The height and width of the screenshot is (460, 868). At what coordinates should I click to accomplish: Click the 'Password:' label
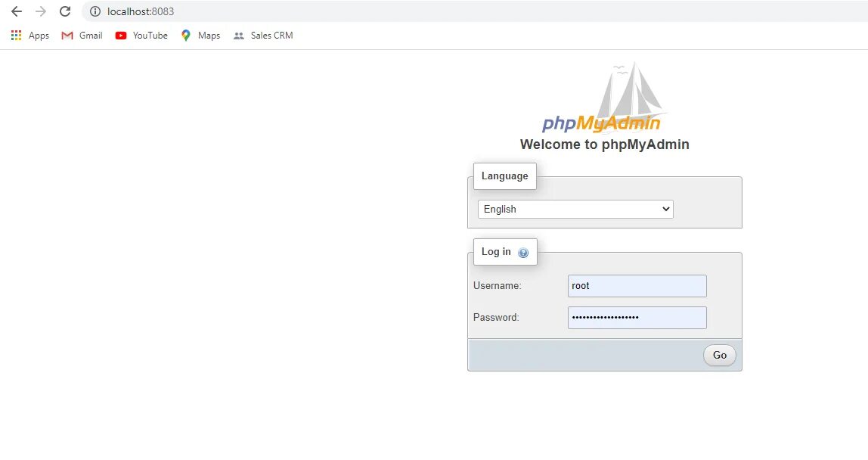[x=496, y=318]
